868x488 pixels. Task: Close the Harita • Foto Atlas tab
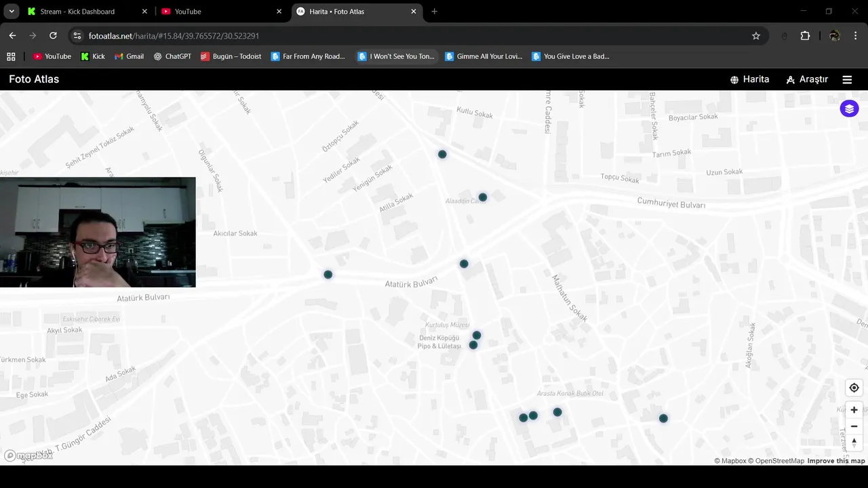pyautogui.click(x=414, y=12)
